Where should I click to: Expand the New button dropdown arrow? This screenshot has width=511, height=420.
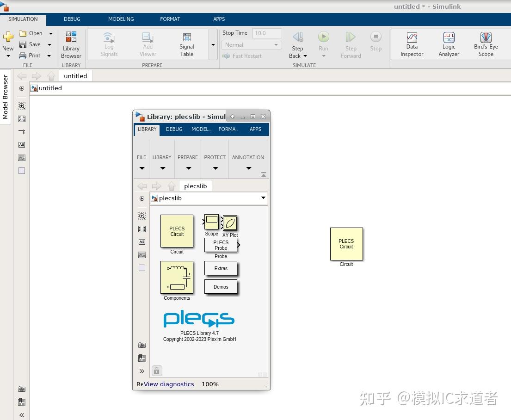click(x=8, y=56)
